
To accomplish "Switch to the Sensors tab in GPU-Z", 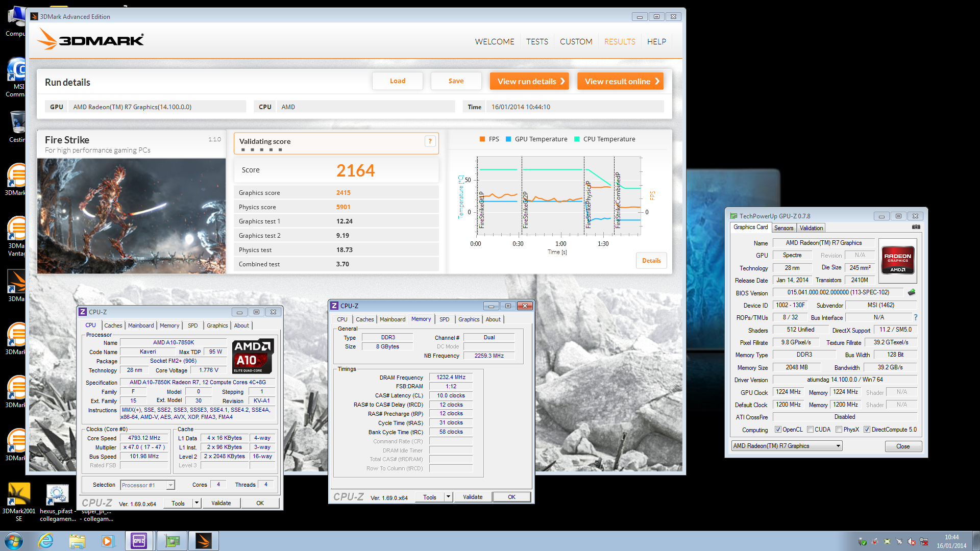I will click(783, 228).
